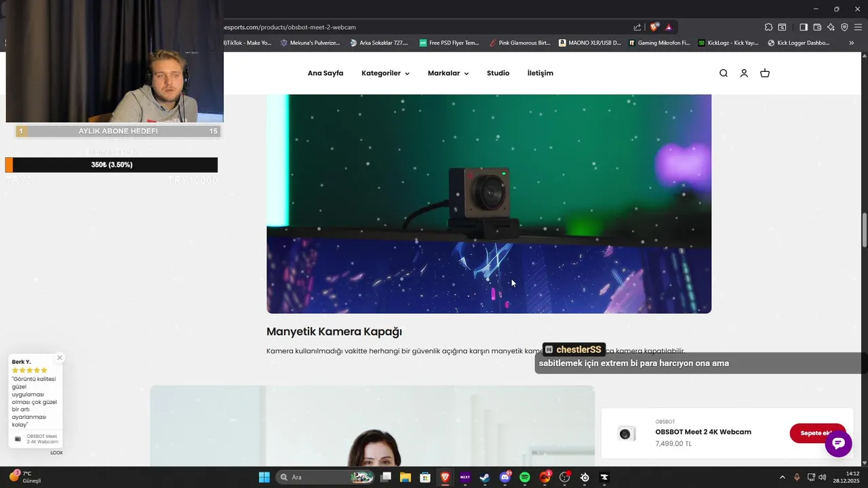Open the weather widget showing 7°C

[25, 477]
